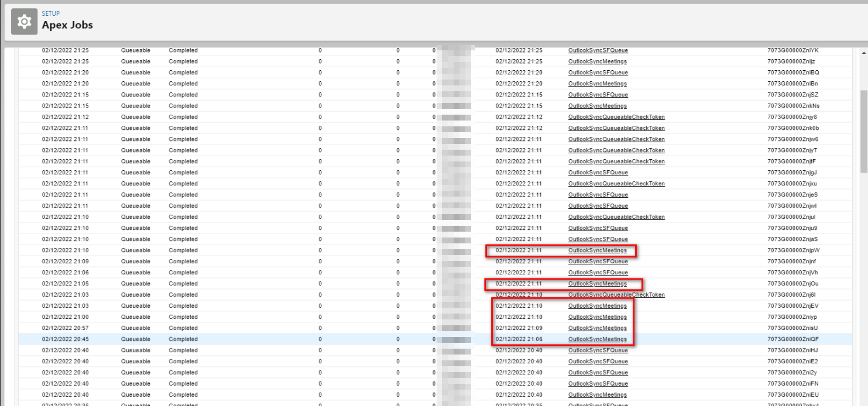Image resolution: width=868 pixels, height=406 pixels.
Task: Open OutlookSyncQueueableCheckToken link for job 7073G00000ZnjtF
Action: [x=616, y=161]
